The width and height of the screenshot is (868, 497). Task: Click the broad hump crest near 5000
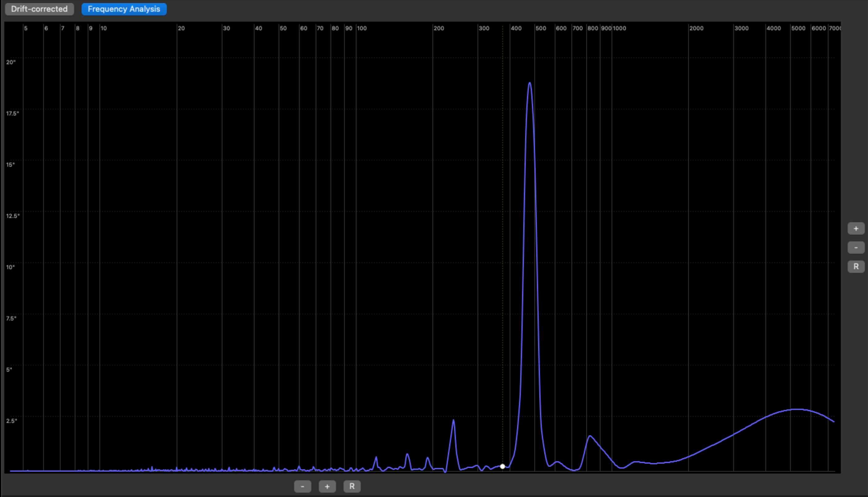(x=797, y=409)
